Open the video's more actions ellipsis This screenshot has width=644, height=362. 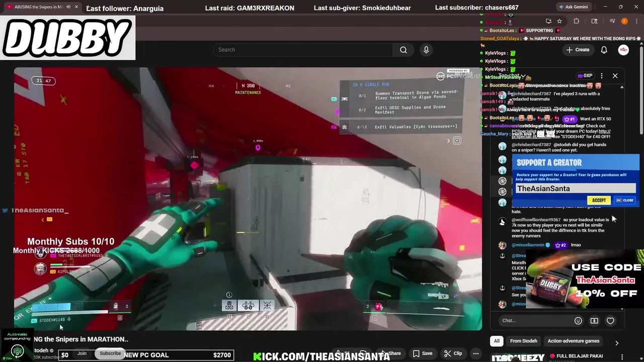[475, 353]
